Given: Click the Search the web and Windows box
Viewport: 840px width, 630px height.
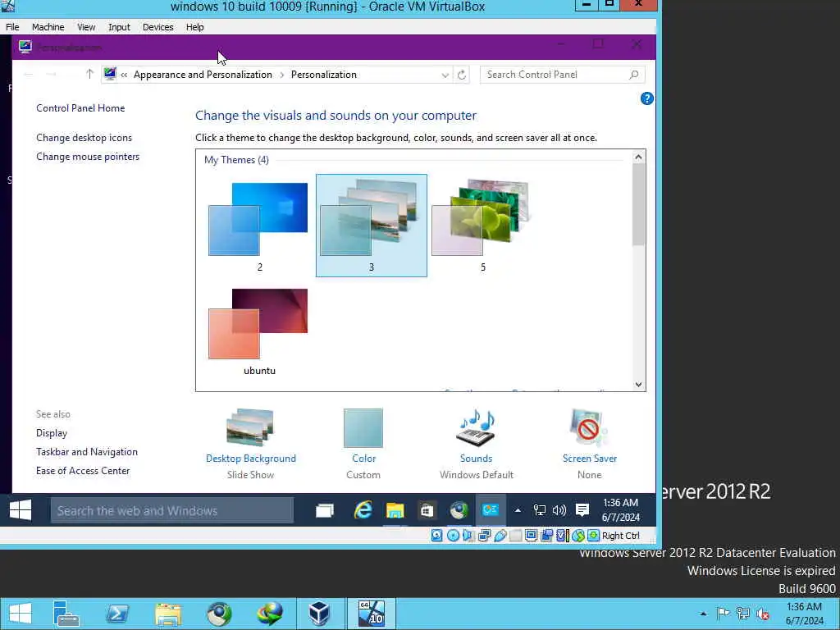Looking at the screenshot, I should 172,510.
